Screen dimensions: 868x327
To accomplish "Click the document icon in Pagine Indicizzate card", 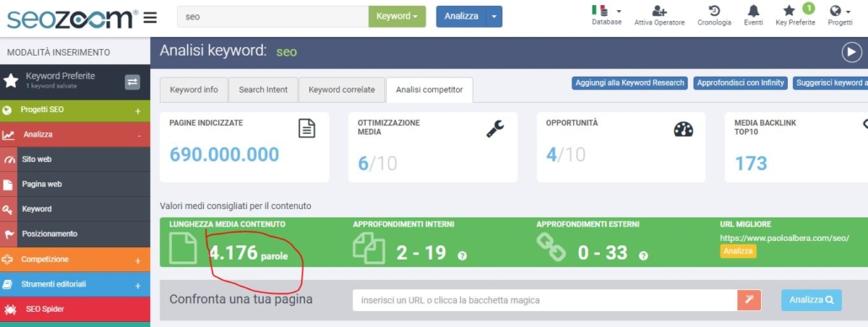I will (x=307, y=128).
